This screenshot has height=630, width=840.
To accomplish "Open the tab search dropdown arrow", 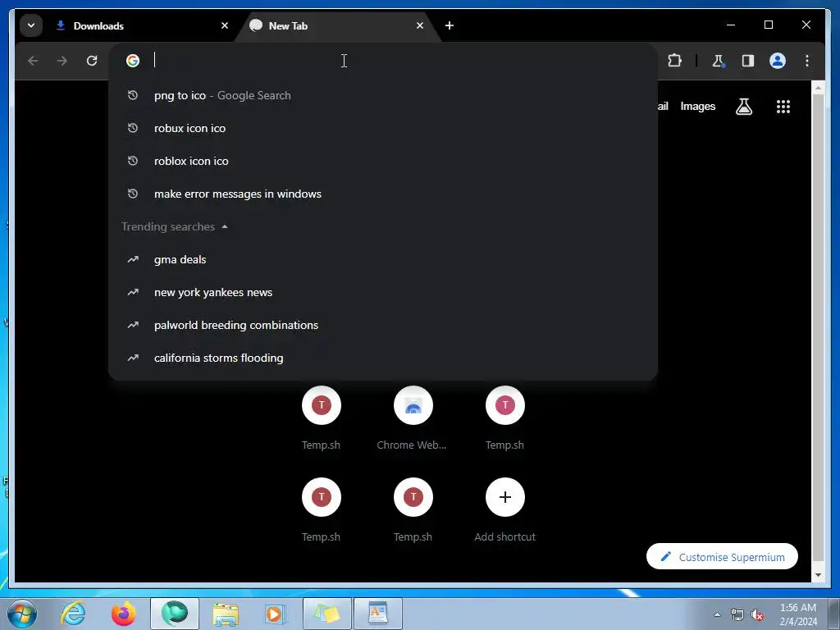I will tap(31, 25).
